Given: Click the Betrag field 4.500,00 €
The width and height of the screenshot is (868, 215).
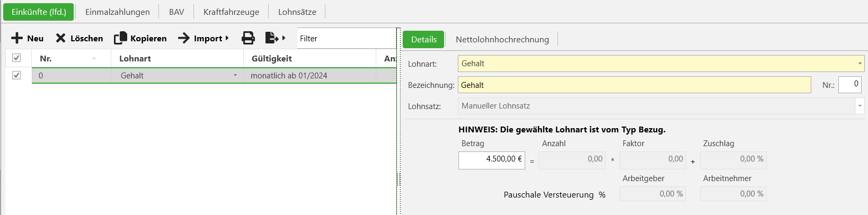Looking at the screenshot, I should [x=492, y=160].
